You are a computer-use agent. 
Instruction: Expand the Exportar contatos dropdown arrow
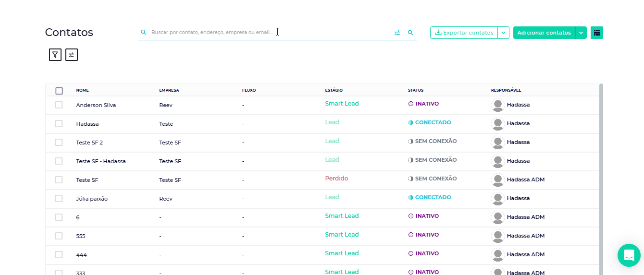point(503,33)
